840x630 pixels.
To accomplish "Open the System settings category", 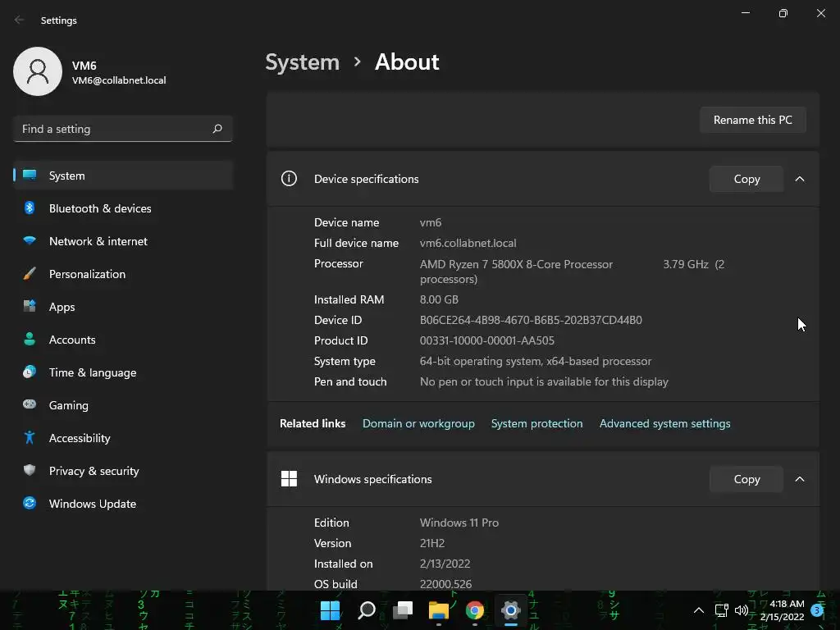I will coord(123,176).
